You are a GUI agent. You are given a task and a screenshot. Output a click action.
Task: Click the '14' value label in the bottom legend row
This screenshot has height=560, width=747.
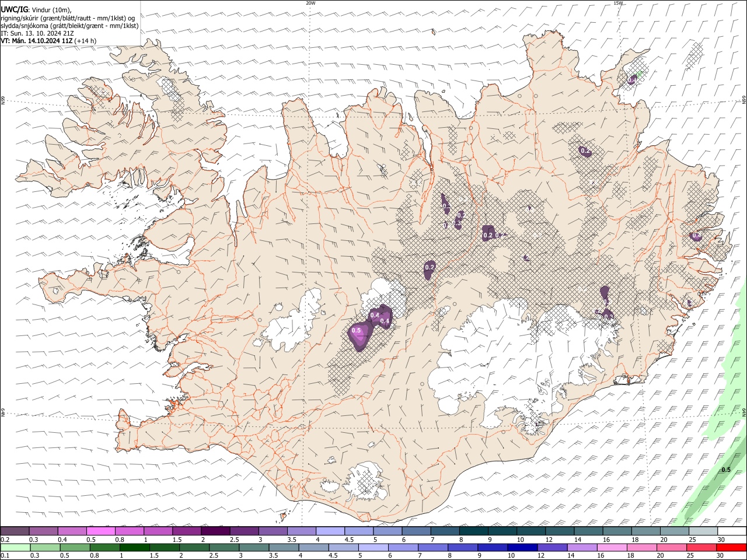click(x=571, y=556)
